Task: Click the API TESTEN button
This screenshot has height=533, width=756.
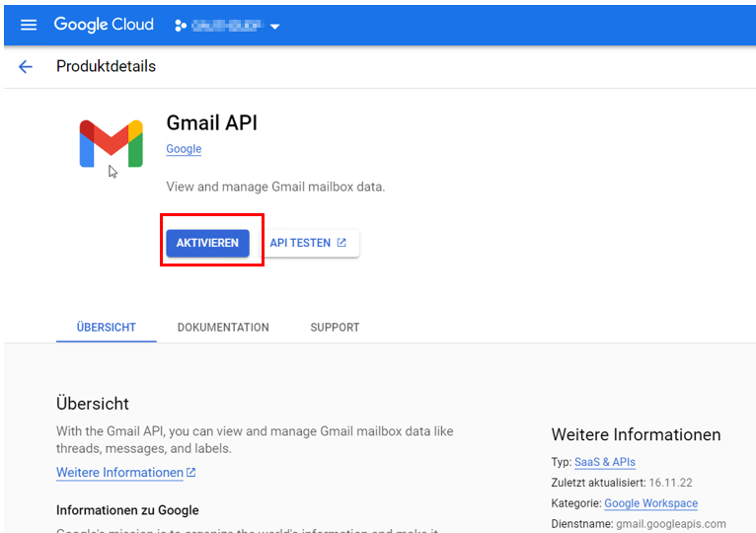Action: pyautogui.click(x=309, y=243)
